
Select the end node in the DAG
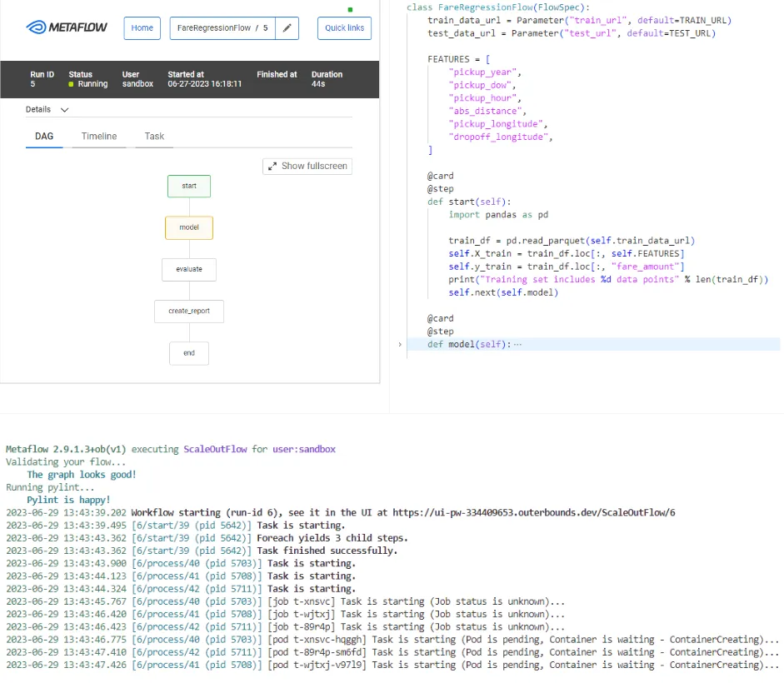tap(188, 352)
